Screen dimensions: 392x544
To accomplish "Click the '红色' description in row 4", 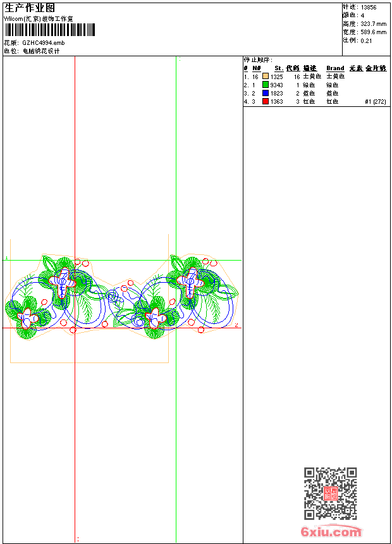I will [x=309, y=101].
